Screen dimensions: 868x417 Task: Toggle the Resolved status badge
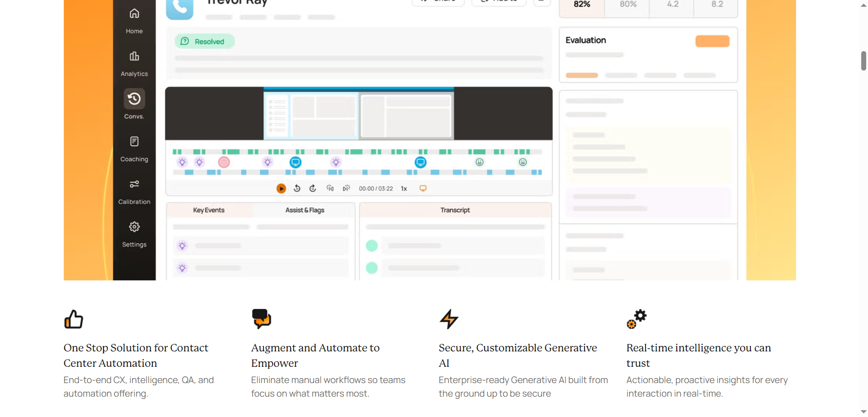click(204, 41)
